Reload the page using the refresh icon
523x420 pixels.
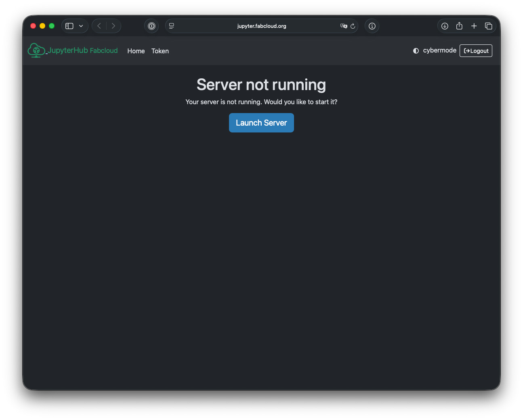[x=353, y=26]
